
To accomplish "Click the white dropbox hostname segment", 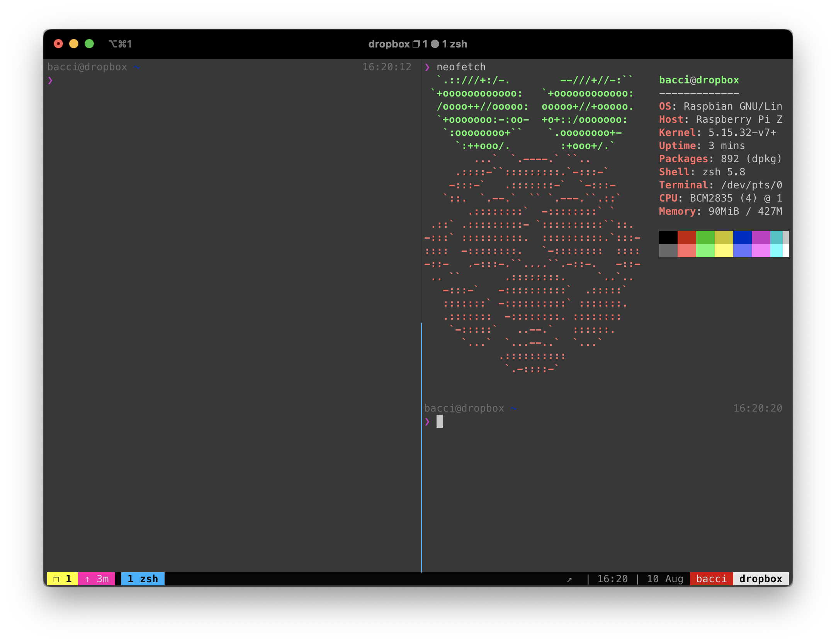I will point(760,579).
